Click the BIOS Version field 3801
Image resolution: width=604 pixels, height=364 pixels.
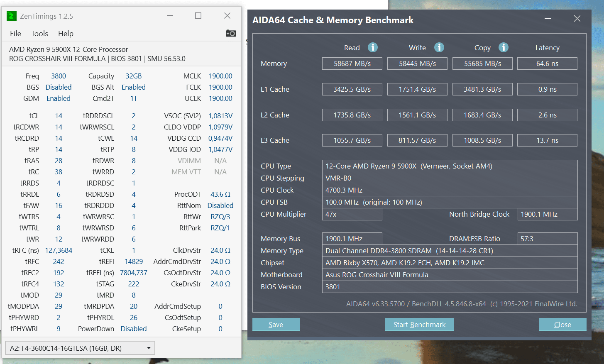[450, 287]
